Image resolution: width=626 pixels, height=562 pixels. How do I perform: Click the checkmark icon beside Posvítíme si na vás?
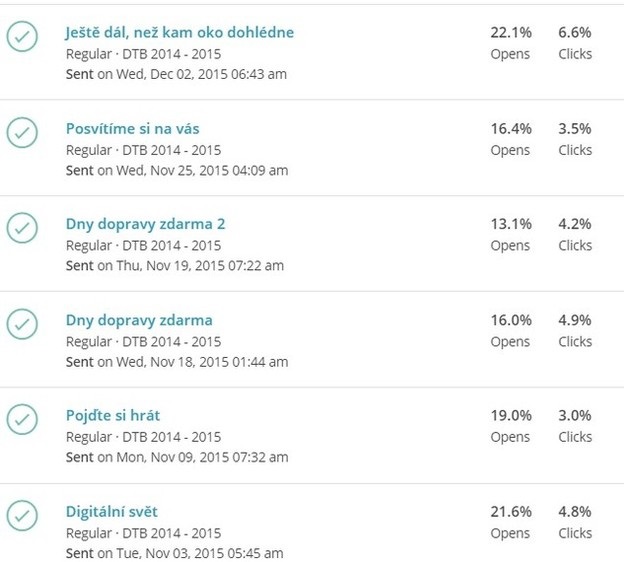(22, 133)
